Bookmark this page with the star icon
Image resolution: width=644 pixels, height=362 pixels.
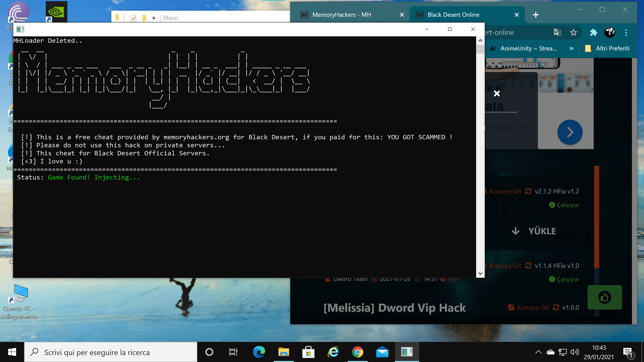click(x=574, y=33)
